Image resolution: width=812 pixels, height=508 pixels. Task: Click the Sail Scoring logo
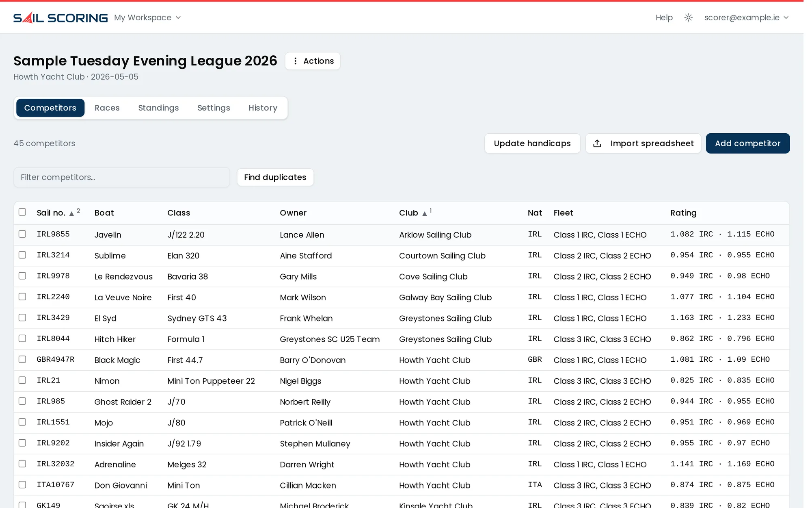click(60, 17)
